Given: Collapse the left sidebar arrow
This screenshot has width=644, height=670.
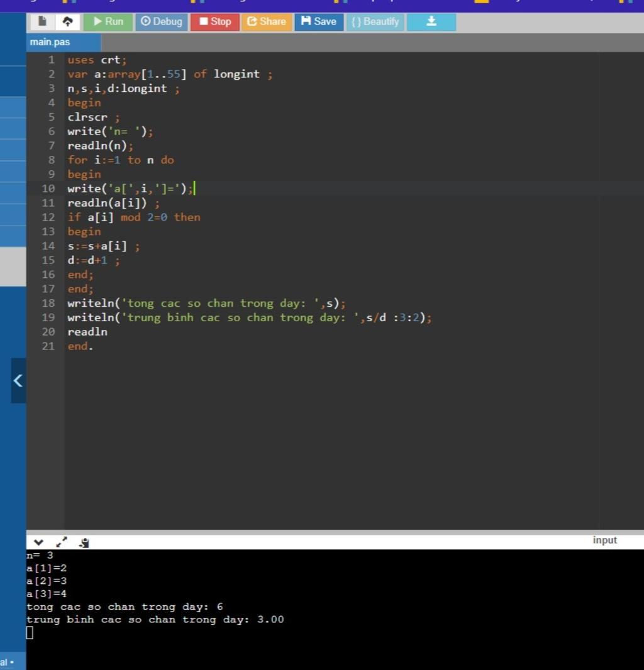Looking at the screenshot, I should 18,380.
